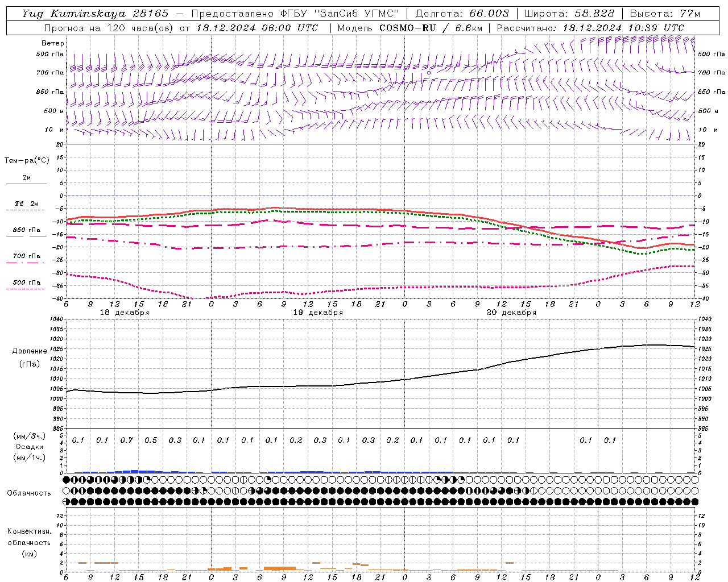Click the 0.5 precipitation value
The image size is (728, 582).
[151, 440]
